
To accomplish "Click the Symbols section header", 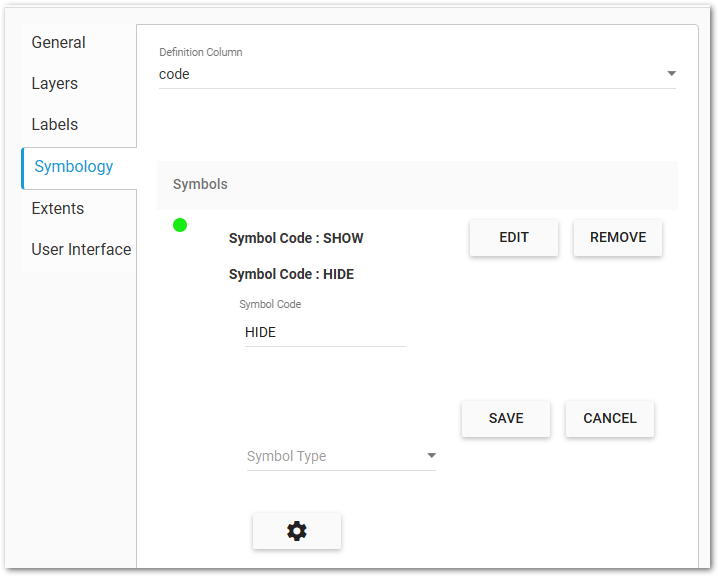I will [200, 184].
